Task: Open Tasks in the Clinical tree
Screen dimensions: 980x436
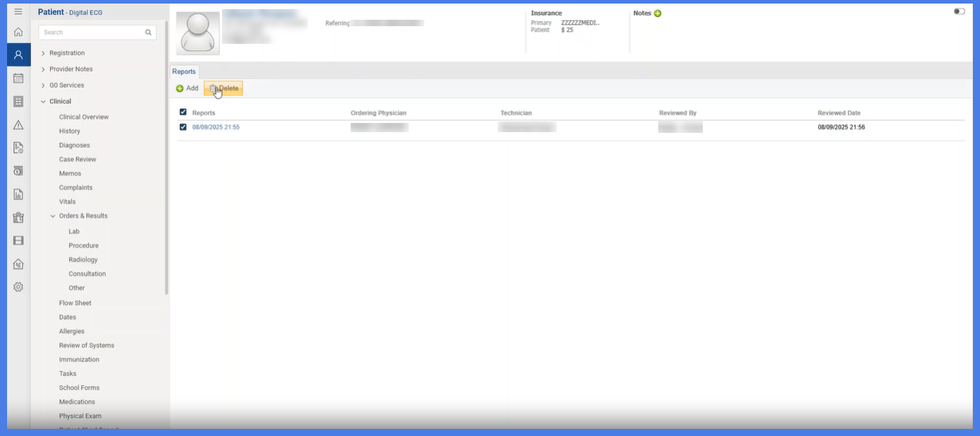Action: (68, 374)
